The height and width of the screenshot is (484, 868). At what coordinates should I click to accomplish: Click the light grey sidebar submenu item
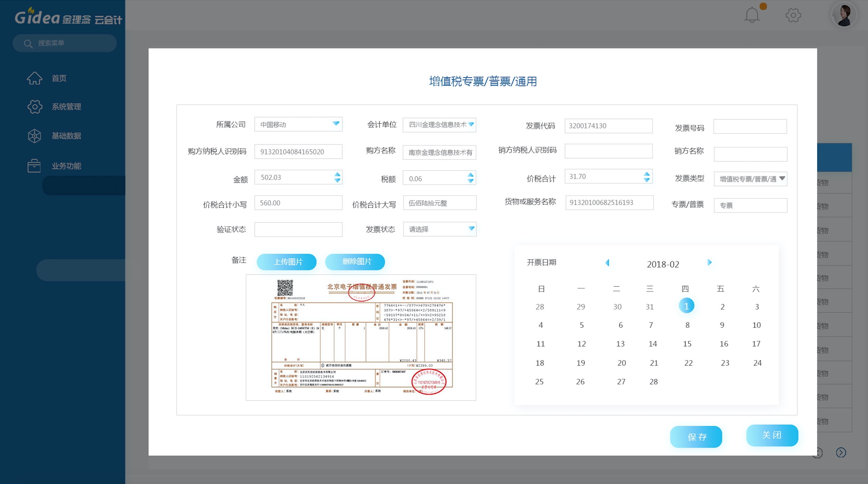pyautogui.click(x=81, y=270)
